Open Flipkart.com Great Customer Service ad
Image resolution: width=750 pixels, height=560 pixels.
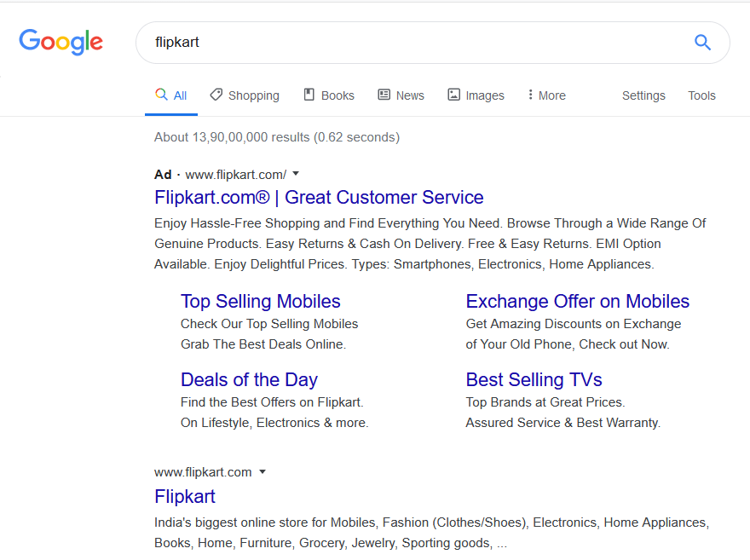point(319,198)
